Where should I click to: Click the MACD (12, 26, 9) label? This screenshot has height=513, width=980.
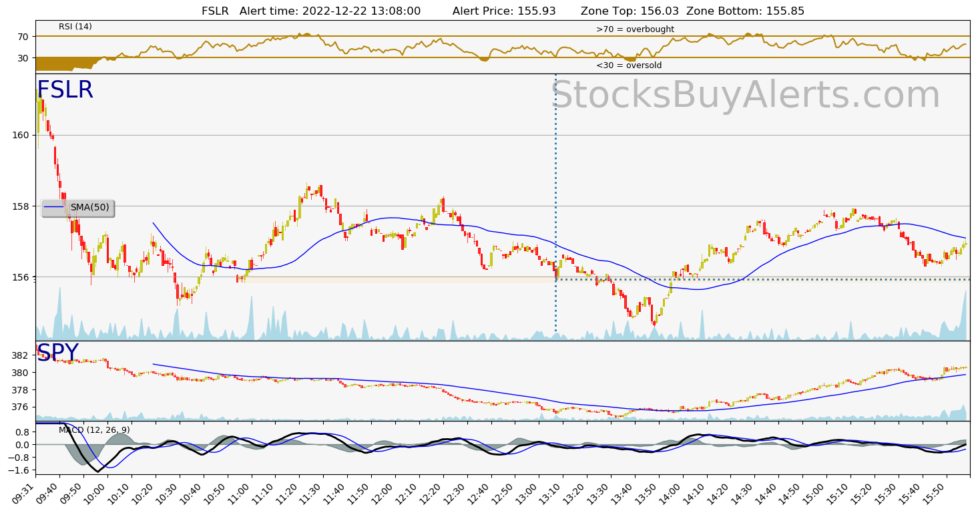pyautogui.click(x=94, y=430)
